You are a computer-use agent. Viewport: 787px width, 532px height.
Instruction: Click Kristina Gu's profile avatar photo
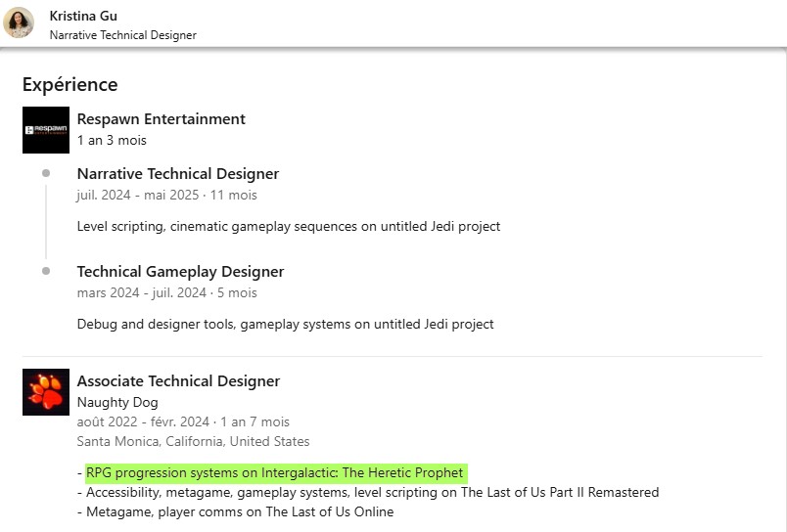[x=19, y=22]
